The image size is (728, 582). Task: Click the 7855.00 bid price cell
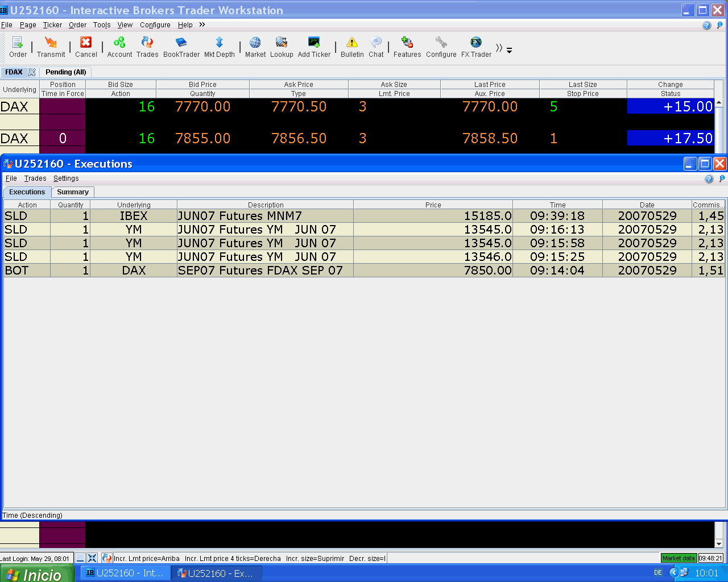pos(203,138)
